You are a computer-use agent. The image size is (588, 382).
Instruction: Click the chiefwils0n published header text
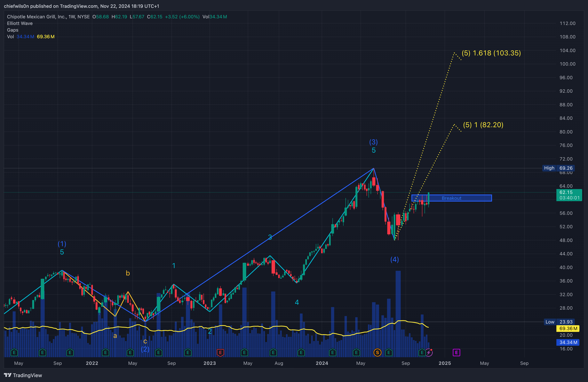pos(82,6)
